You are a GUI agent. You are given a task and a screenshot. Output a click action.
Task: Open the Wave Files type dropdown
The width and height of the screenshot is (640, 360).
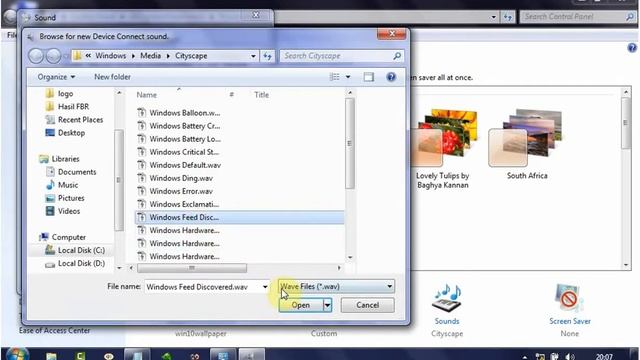pyautogui.click(x=336, y=287)
